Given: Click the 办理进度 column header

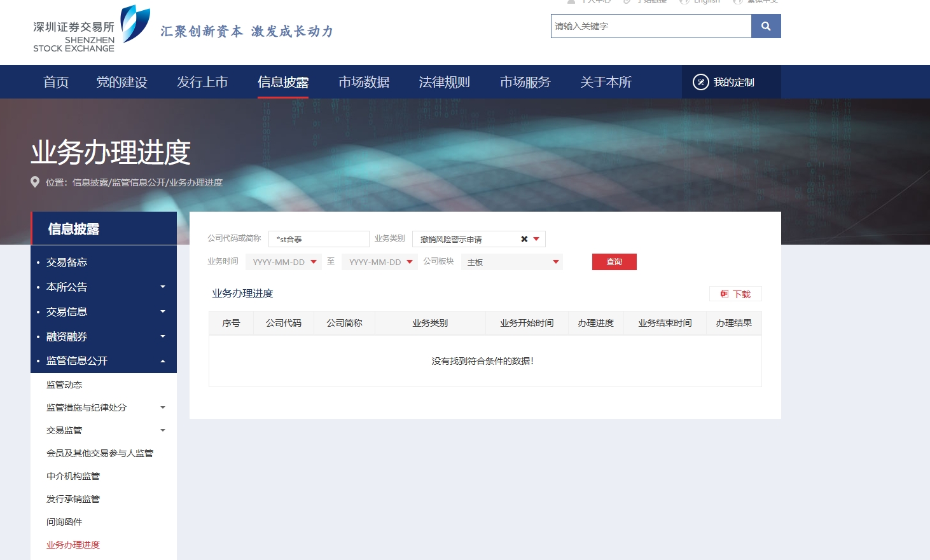Looking at the screenshot, I should (x=596, y=323).
